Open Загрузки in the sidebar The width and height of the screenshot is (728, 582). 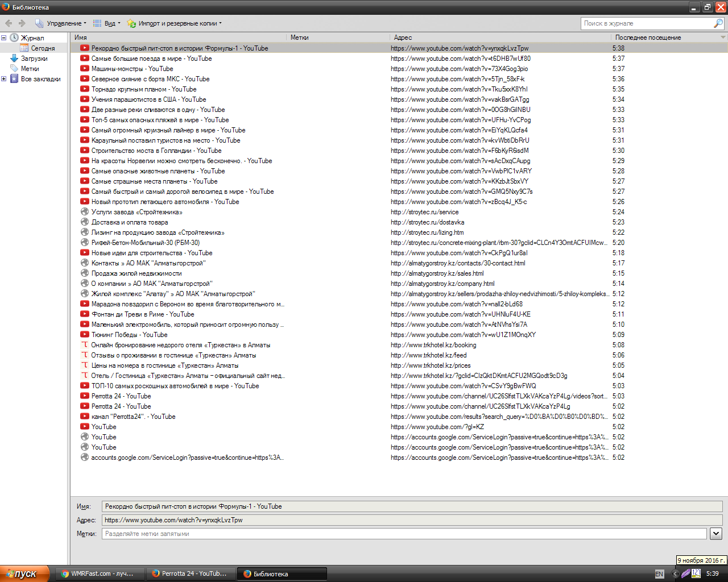pyautogui.click(x=29, y=59)
